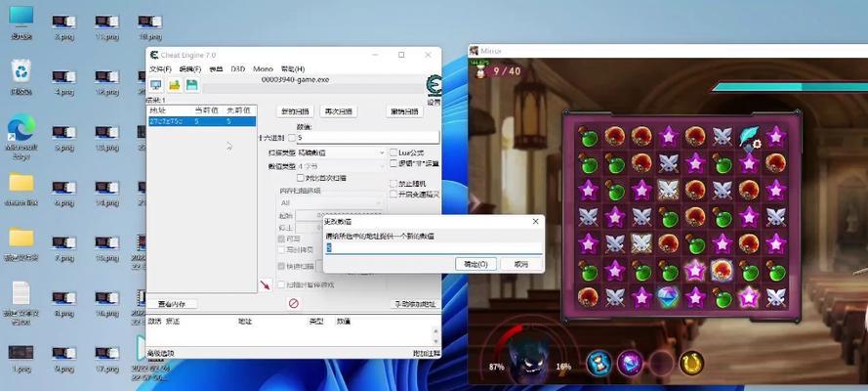The height and width of the screenshot is (391, 868).
Task: Click the red arrow add-to-address-list icon
Action: click(x=266, y=284)
